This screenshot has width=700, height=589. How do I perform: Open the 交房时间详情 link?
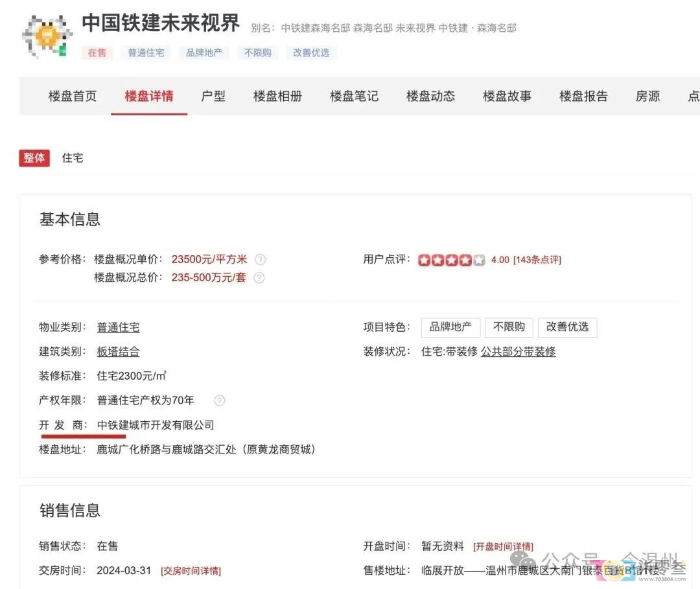tap(191, 571)
